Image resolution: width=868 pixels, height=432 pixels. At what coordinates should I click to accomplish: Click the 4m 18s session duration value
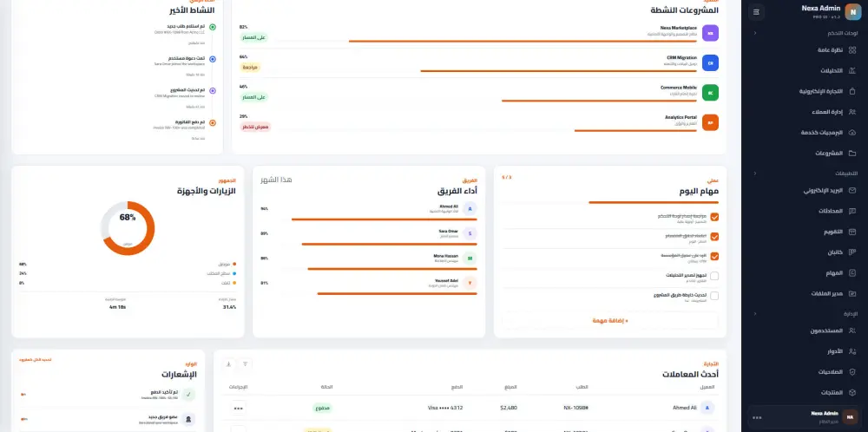(117, 307)
